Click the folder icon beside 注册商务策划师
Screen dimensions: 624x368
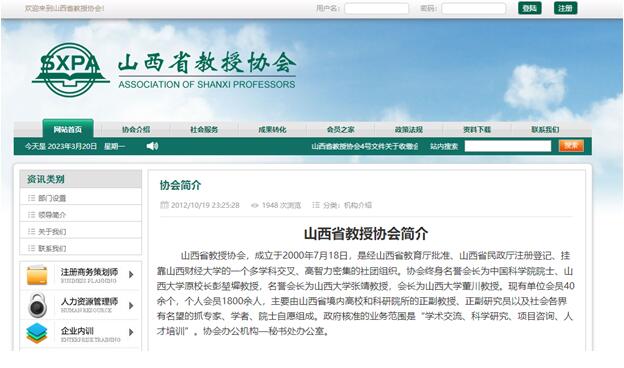[37, 275]
